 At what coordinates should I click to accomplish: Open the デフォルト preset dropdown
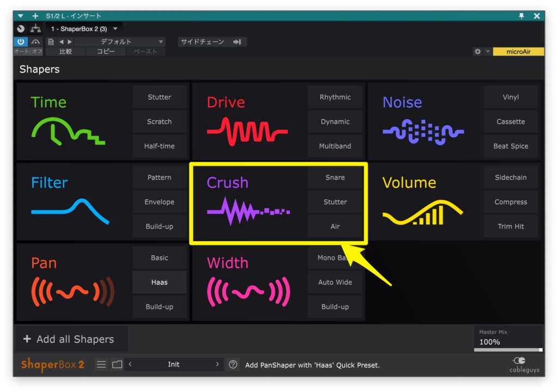(161, 42)
